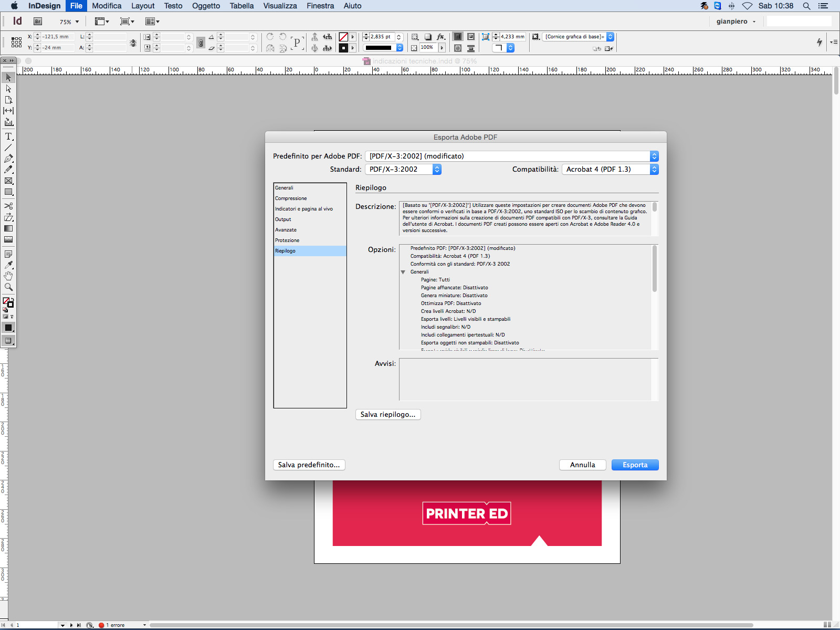840x630 pixels.
Task: Click the fill/stroke swatch in toolbox
Action: click(x=8, y=302)
